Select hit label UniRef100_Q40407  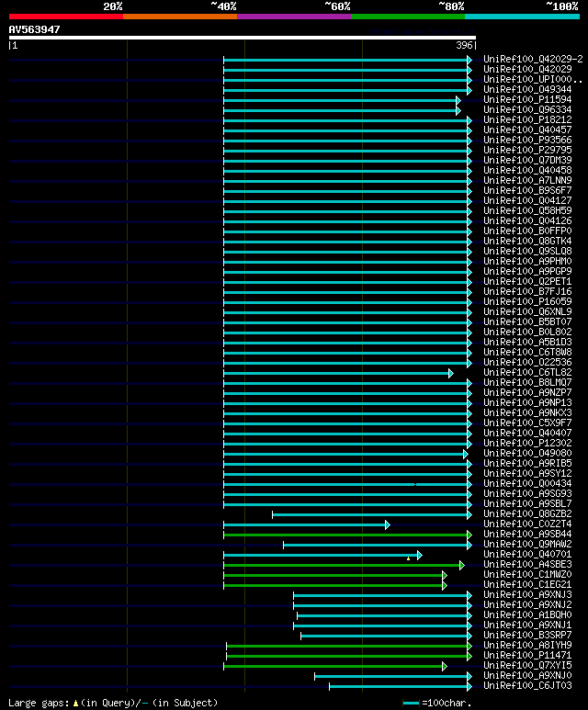click(x=527, y=434)
